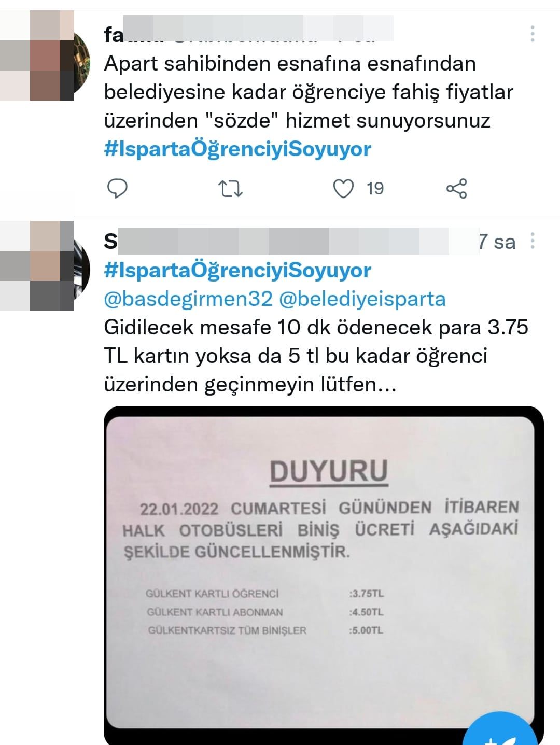Viewport: 560px width, 745px height.
Task: Visit the @belediyeisparta mention
Action: (362, 299)
